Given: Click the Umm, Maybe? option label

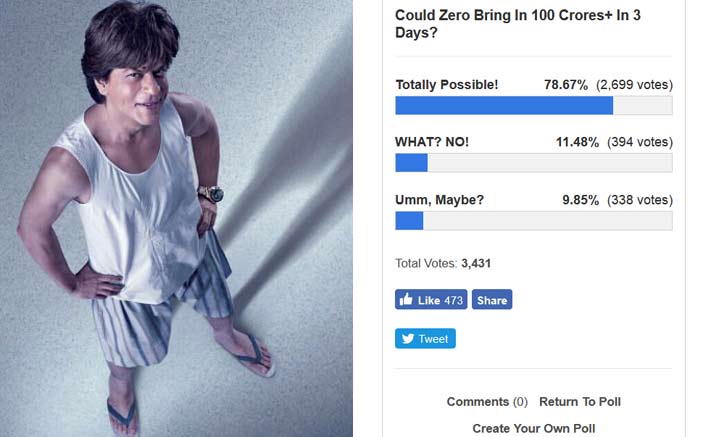Looking at the screenshot, I should click(x=439, y=200).
